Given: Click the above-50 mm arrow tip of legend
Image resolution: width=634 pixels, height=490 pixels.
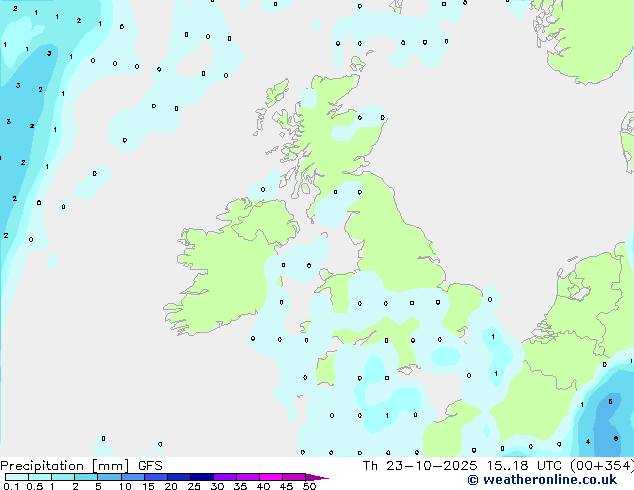Looking at the screenshot, I should click(317, 477).
